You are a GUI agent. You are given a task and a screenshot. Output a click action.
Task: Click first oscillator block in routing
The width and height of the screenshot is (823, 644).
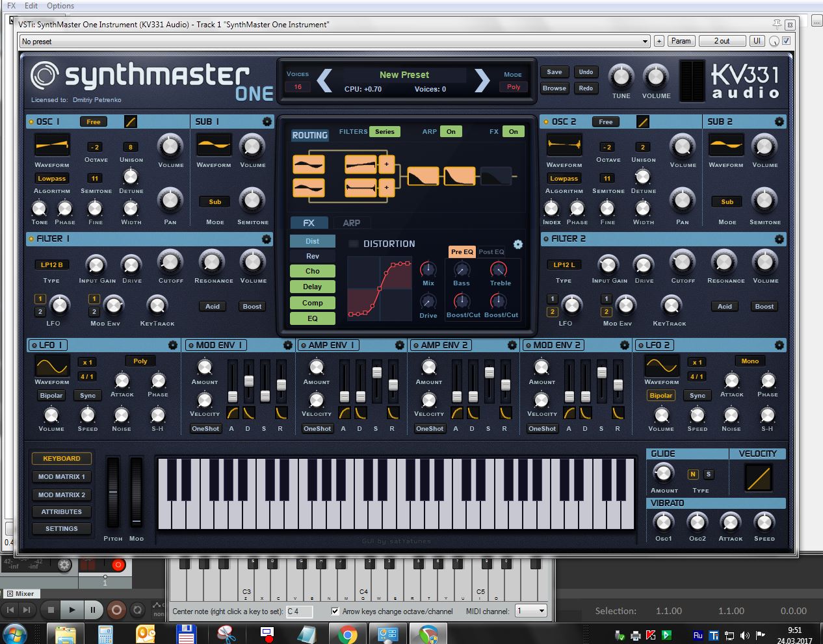tap(308, 164)
